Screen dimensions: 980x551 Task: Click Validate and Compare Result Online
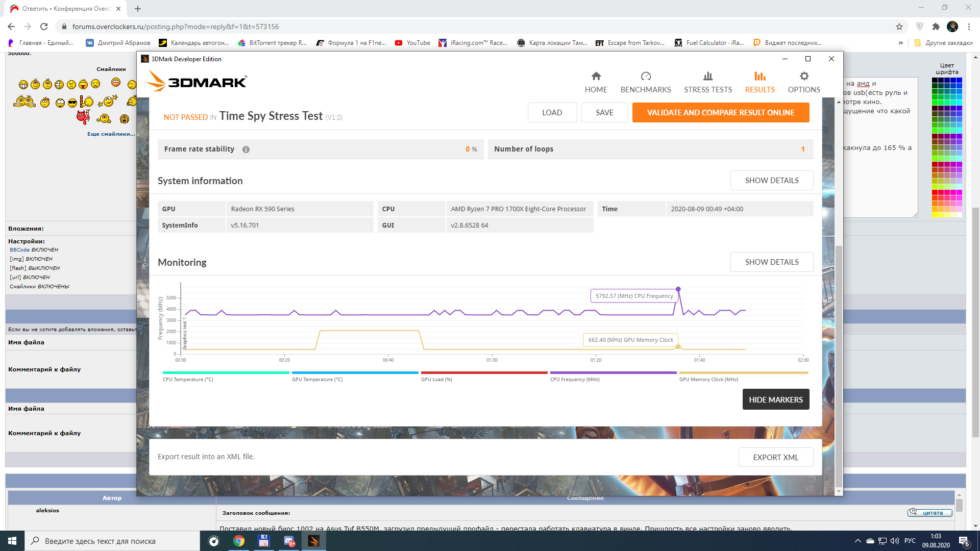720,113
